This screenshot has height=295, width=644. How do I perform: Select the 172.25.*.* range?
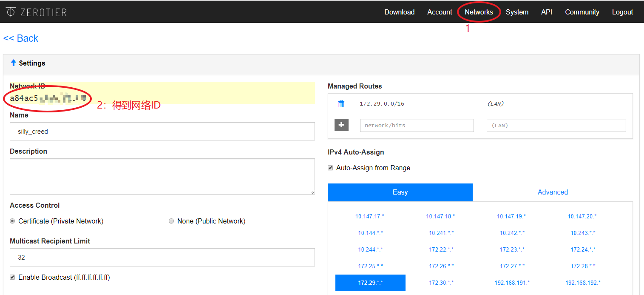pyautogui.click(x=370, y=266)
